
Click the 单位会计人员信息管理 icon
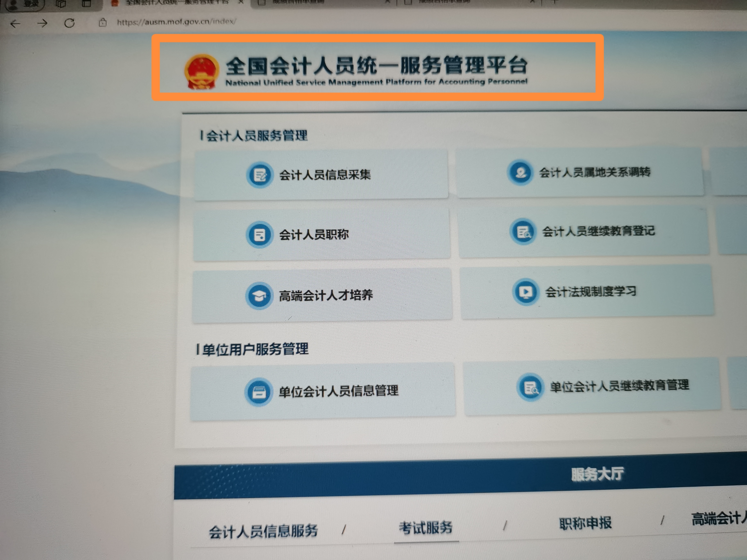click(x=259, y=392)
